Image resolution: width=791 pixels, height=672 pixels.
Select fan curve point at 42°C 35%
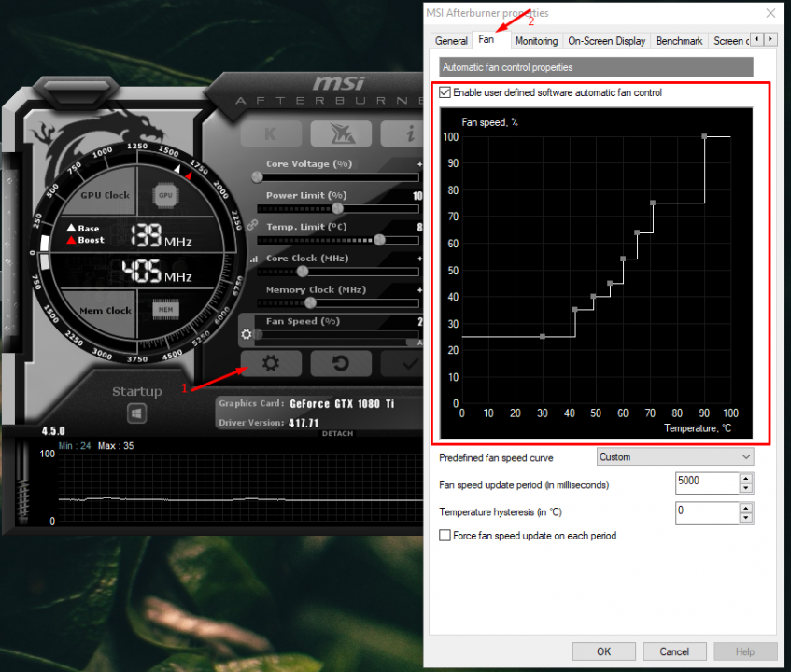(x=574, y=310)
